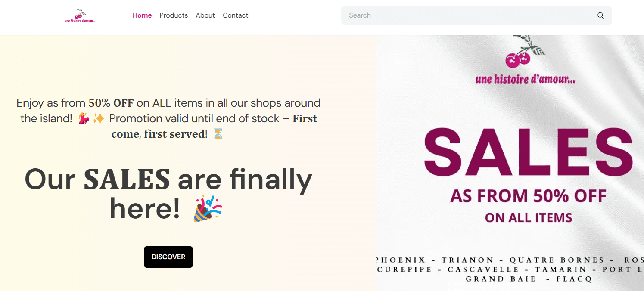Click the hourglass emoji after first served
Image resolution: width=644 pixels, height=291 pixels.
(x=218, y=134)
